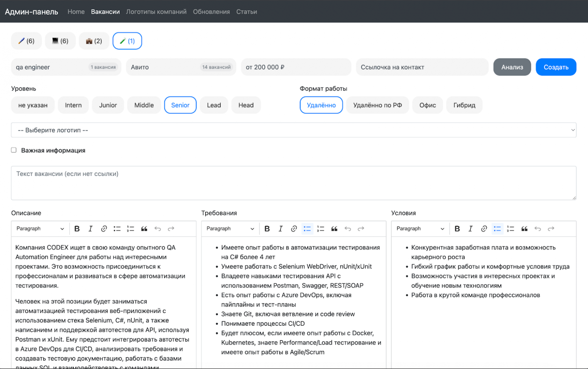The width and height of the screenshot is (588, 369).
Task: Undo the last change in the Условия editor
Action: pyautogui.click(x=538, y=228)
